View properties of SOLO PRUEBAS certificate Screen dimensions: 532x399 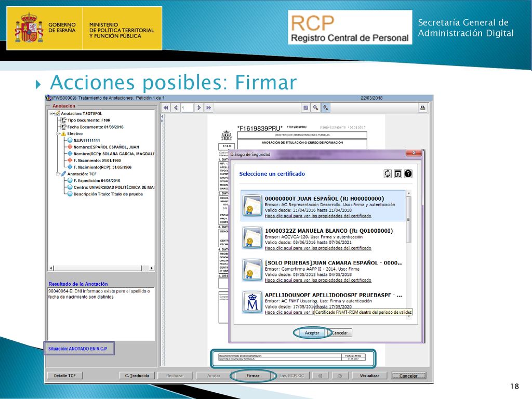point(318,280)
